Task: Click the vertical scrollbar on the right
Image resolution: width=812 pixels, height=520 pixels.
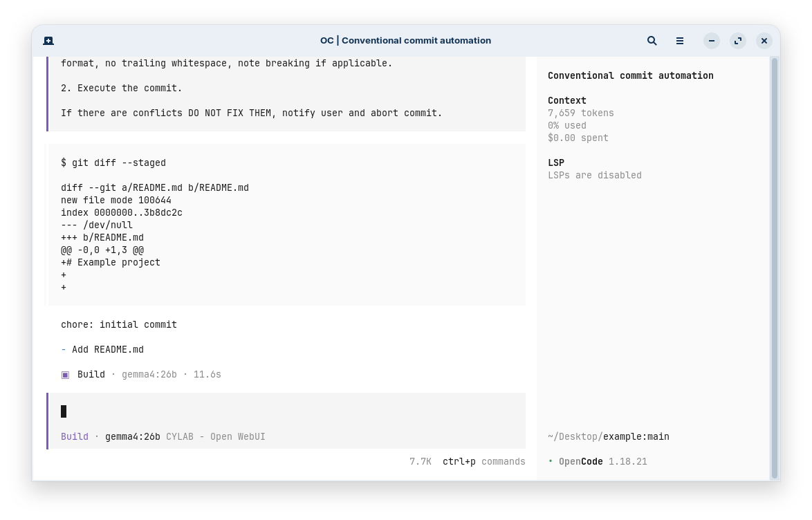Action: [x=775, y=268]
